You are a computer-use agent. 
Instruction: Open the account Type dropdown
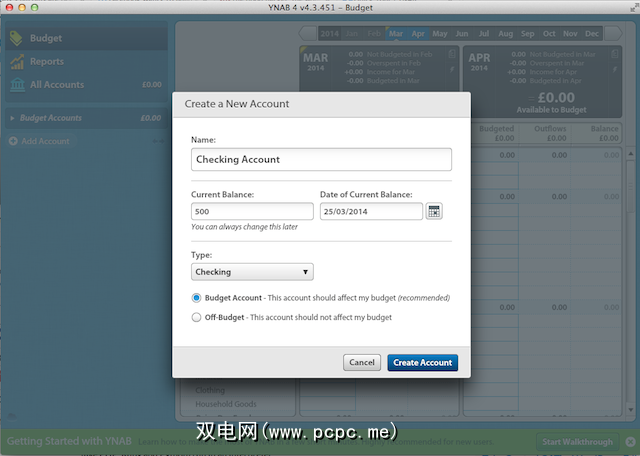tap(252, 272)
